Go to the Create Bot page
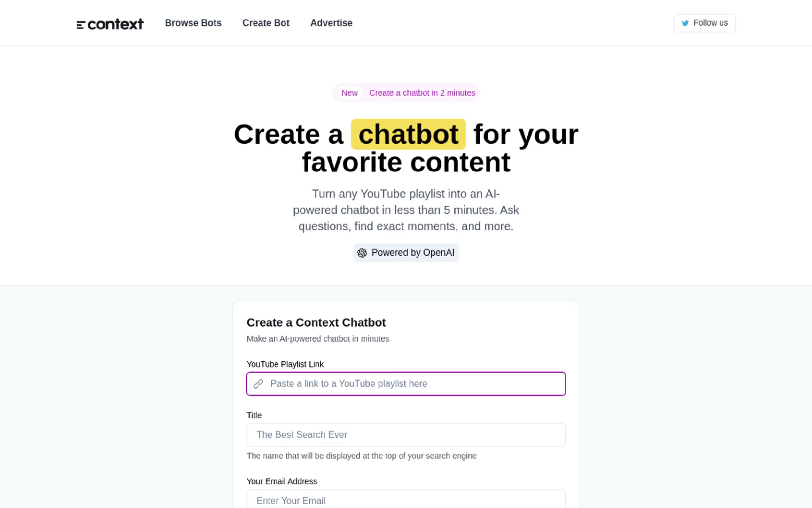The image size is (812, 508). (266, 23)
